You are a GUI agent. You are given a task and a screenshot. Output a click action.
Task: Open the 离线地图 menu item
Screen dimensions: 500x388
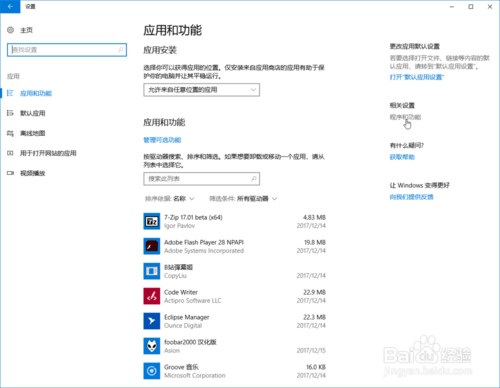click(33, 133)
